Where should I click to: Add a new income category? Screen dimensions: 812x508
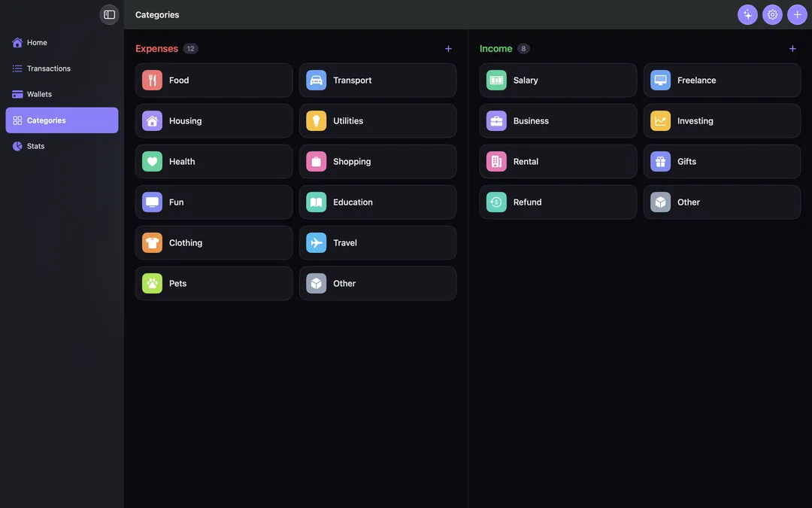[x=792, y=49]
